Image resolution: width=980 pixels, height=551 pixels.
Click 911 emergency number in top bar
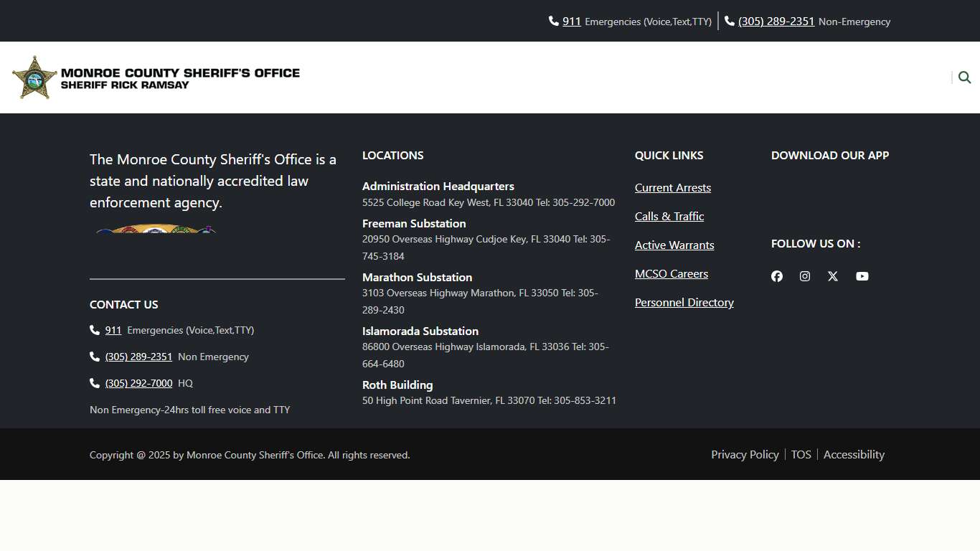point(571,22)
